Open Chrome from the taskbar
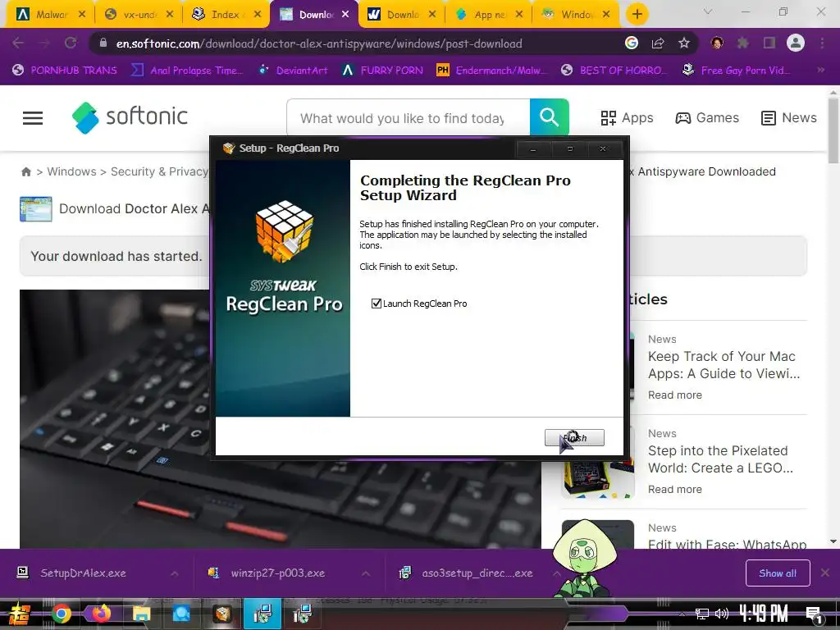 pyautogui.click(x=61, y=614)
